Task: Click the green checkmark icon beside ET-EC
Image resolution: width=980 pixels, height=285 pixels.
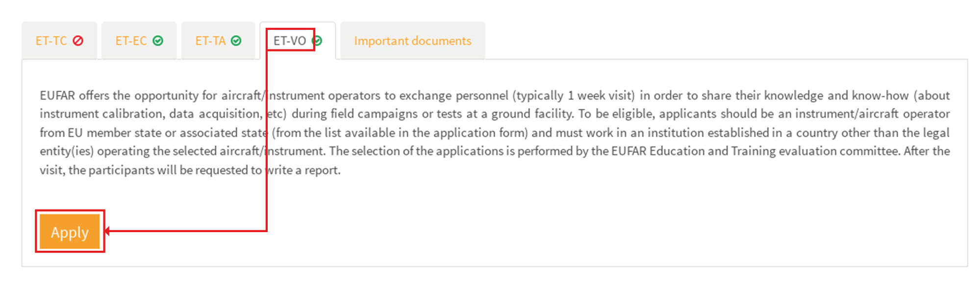Action: pyautogui.click(x=158, y=41)
